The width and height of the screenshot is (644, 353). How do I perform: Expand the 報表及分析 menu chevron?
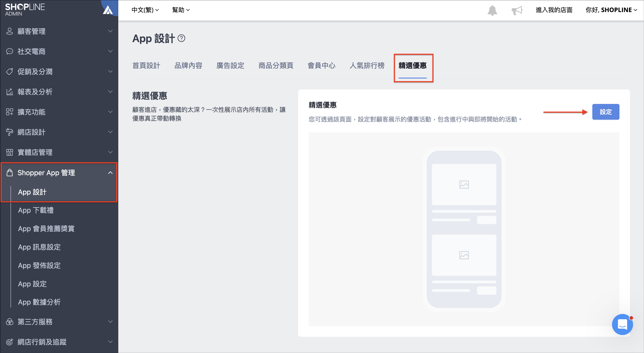tap(110, 92)
